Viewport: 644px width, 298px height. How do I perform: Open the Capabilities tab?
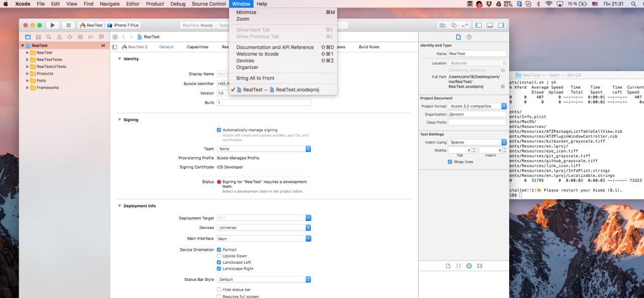pos(197,47)
